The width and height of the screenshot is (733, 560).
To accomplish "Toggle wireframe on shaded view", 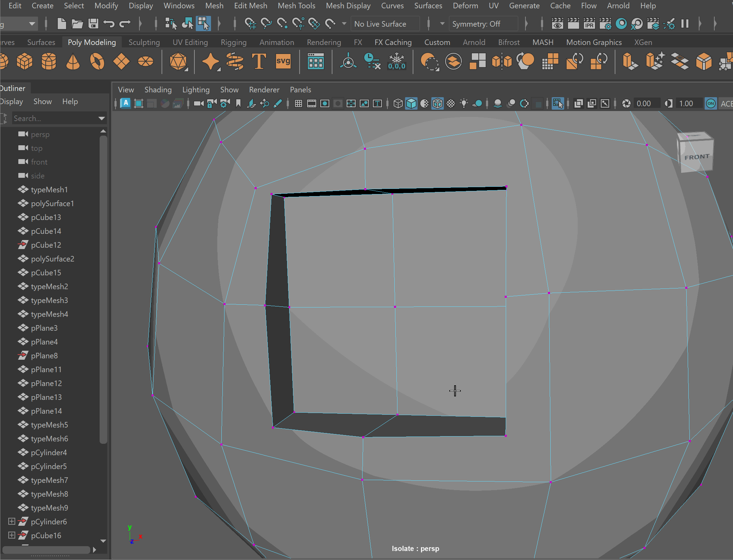I will (x=438, y=103).
